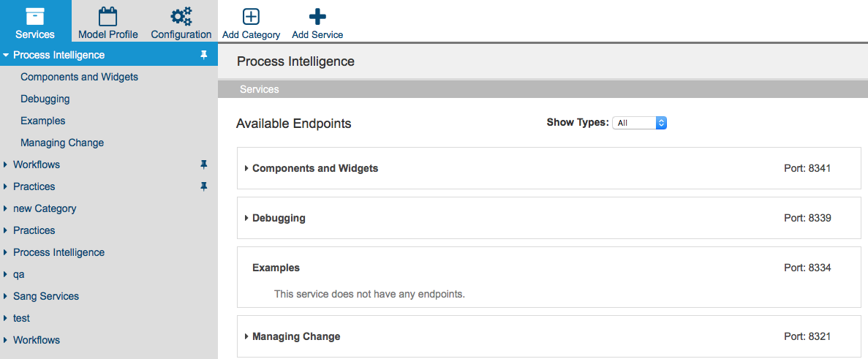Screen dimensions: 868x359
Task: Toggle the pin beside pinned Practices
Action: pos(204,186)
